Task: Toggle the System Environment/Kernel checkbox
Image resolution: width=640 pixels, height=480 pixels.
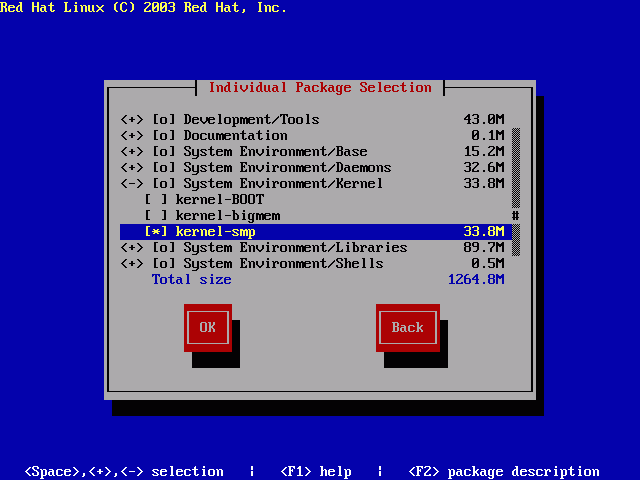Action: [164, 183]
